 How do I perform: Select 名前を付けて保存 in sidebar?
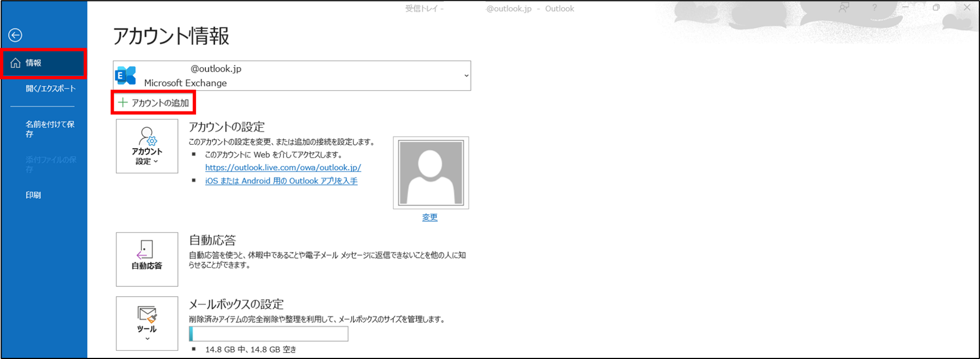[49, 129]
